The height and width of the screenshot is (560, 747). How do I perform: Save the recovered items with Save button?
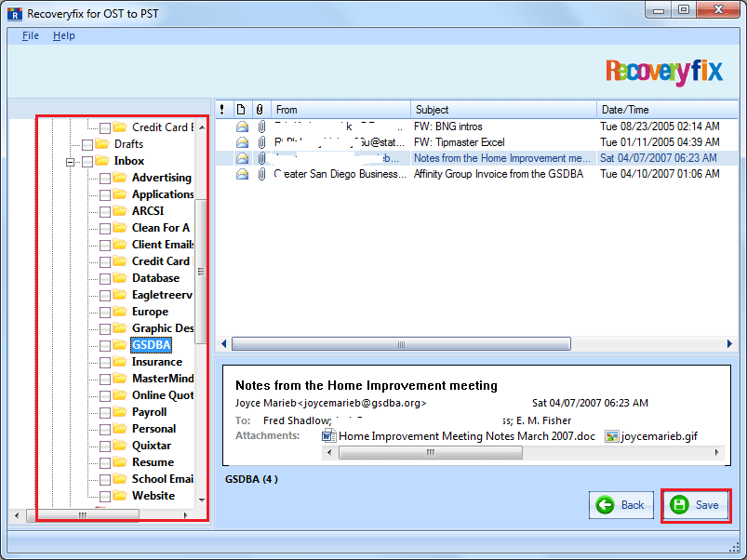[x=696, y=505]
